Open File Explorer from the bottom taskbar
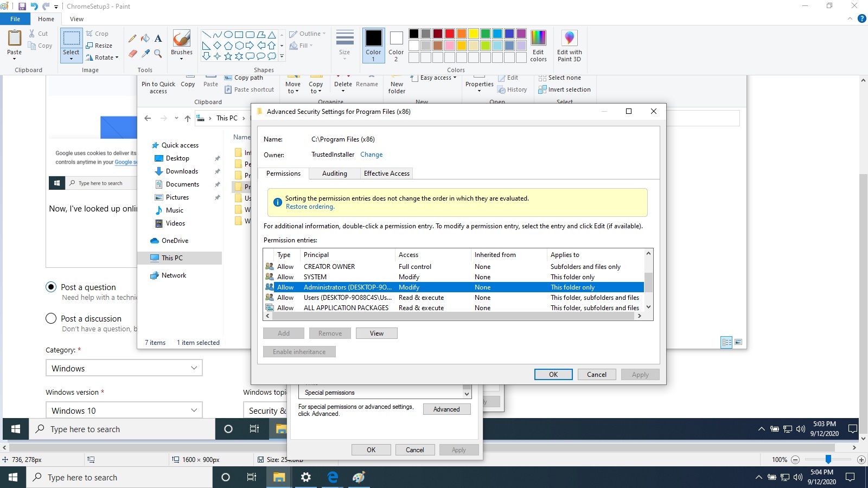 (279, 477)
